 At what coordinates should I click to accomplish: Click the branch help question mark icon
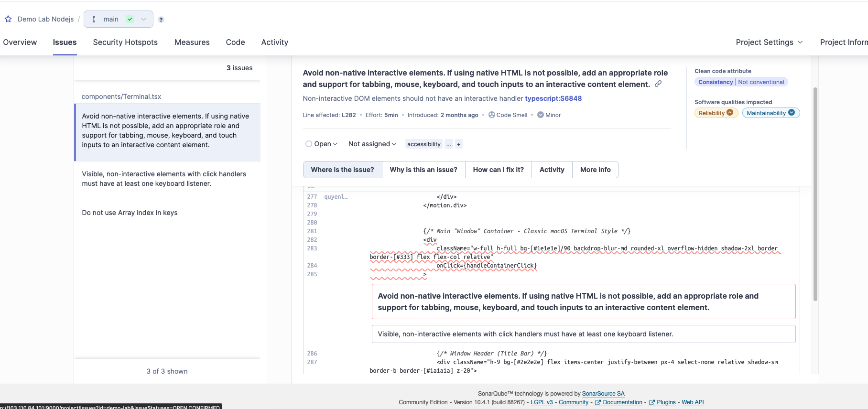coord(161,20)
